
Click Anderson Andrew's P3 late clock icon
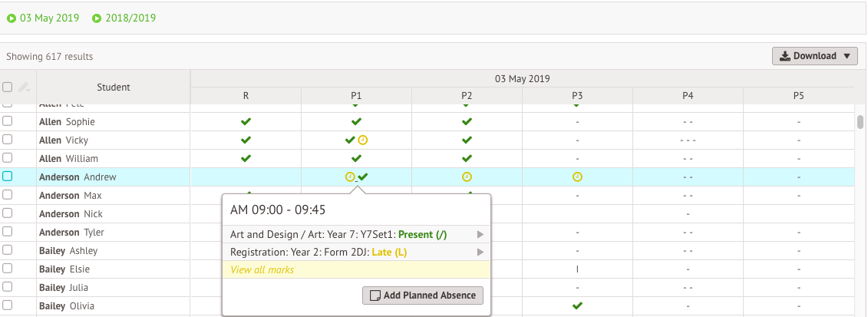coord(577,177)
